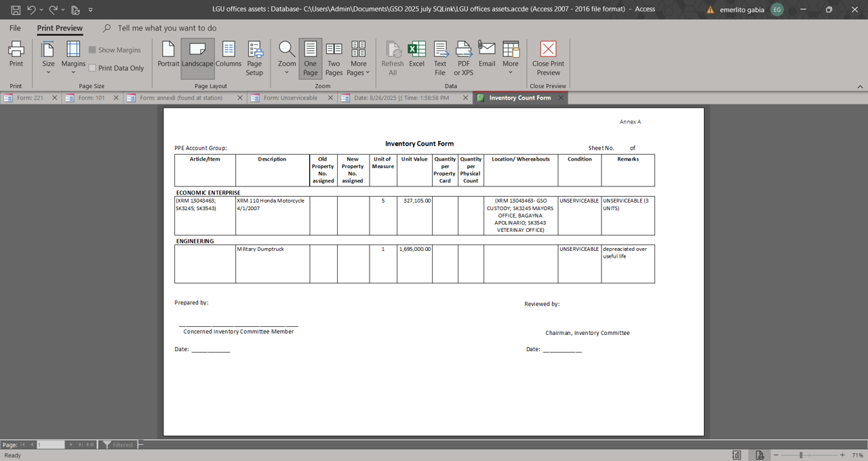This screenshot has width=868, height=461.
Task: Open the File menu
Action: pos(15,28)
